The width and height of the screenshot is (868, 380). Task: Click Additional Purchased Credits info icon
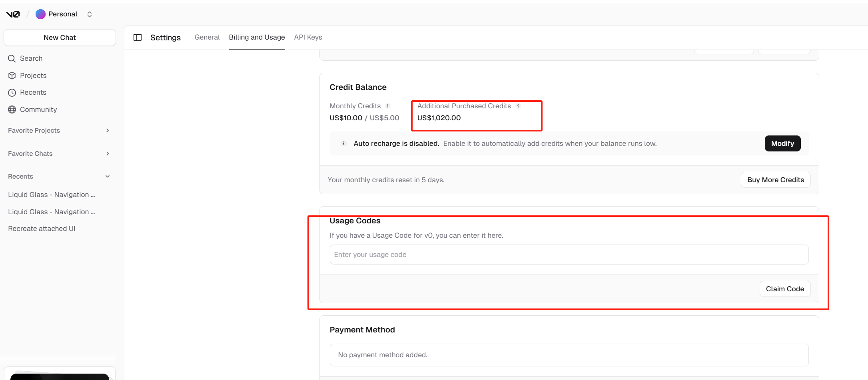[518, 106]
